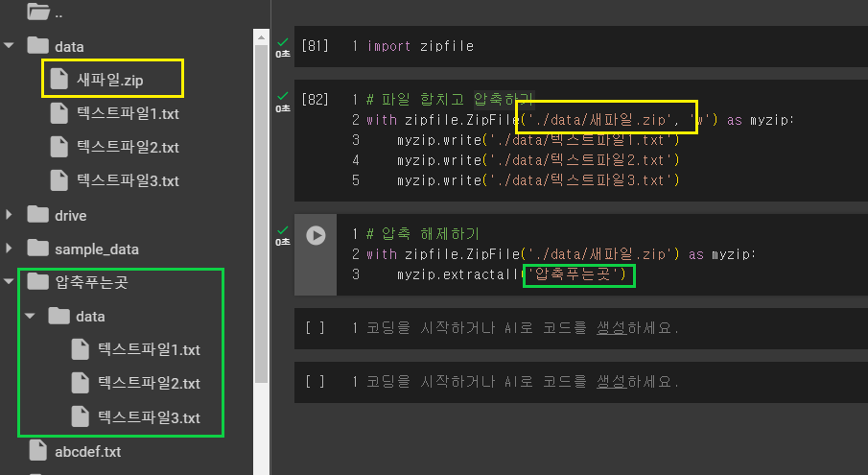Click the file icon of 텍스트파일2.txt in data
This screenshot has width=868, height=475.
tap(59, 147)
